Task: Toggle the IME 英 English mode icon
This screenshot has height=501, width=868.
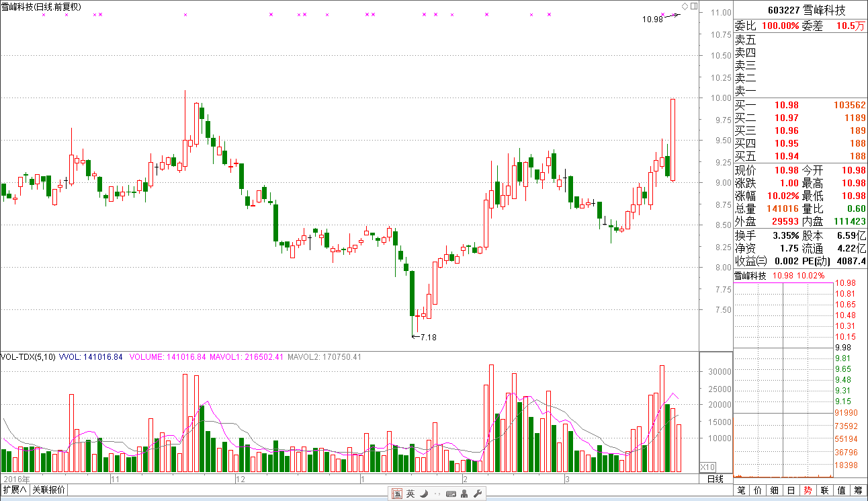Action: [410, 494]
